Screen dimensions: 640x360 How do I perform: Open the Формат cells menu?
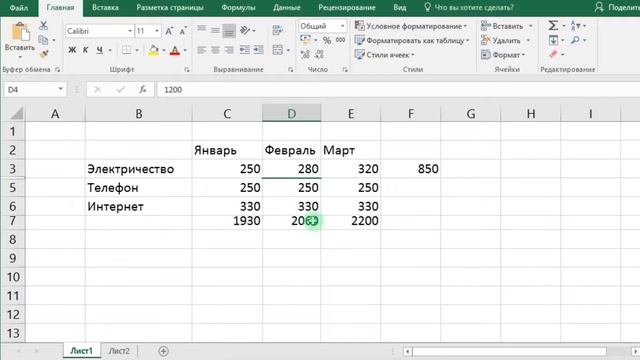pos(503,55)
